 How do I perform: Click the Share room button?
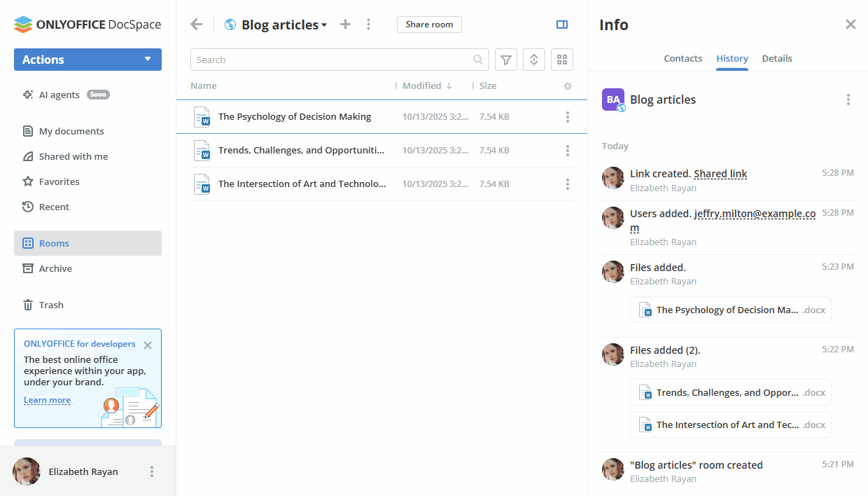(x=429, y=25)
